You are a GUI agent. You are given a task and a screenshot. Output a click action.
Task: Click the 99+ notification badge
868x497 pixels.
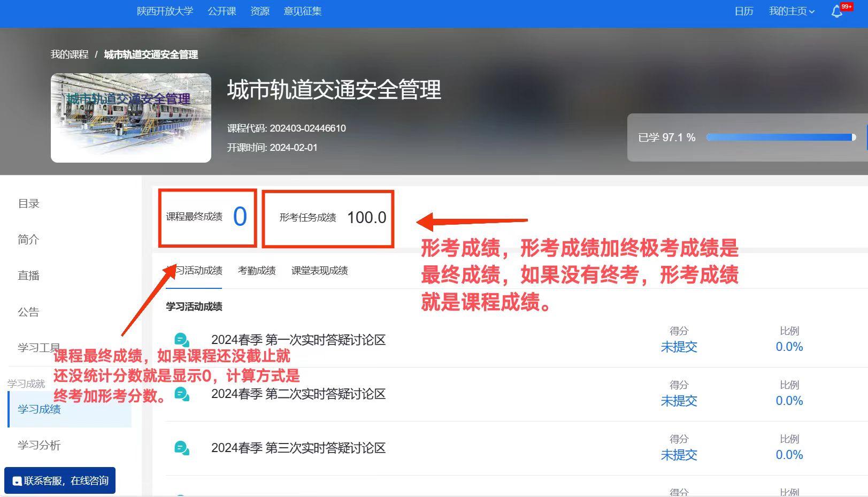tap(847, 6)
